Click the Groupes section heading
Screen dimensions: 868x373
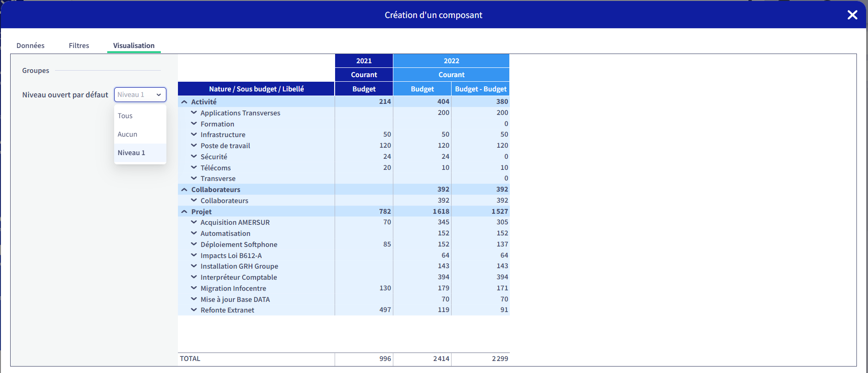[x=36, y=71]
